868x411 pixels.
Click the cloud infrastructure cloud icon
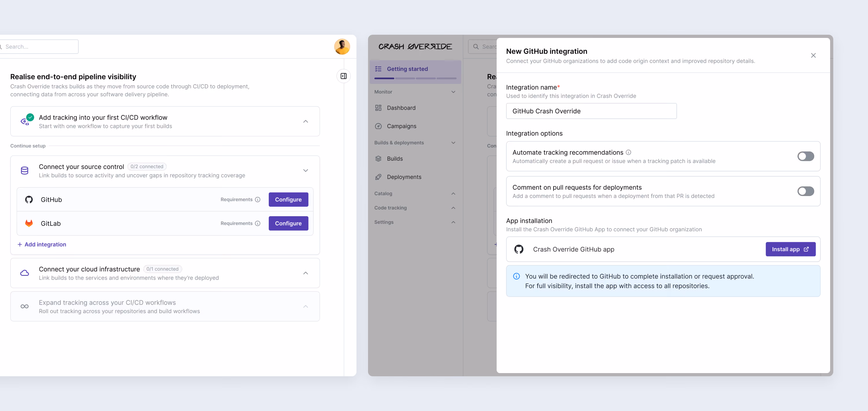tap(25, 273)
